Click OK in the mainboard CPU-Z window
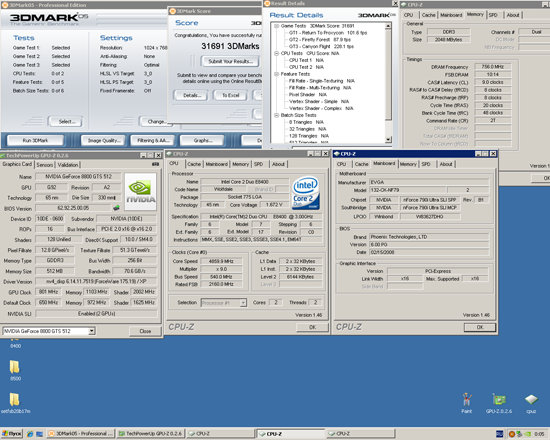Viewport: 550px width, 440px height. (480, 327)
